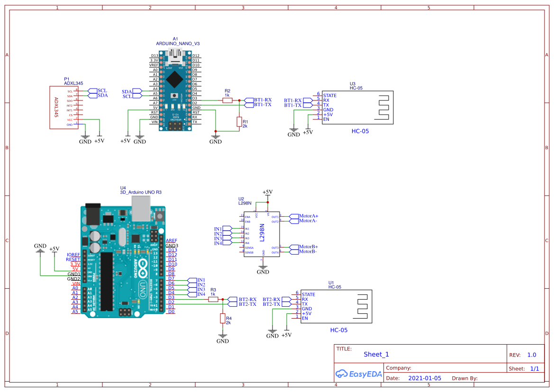Click the GND symbol below L298N
Viewport: 554px width, 392px height.
tap(263, 270)
